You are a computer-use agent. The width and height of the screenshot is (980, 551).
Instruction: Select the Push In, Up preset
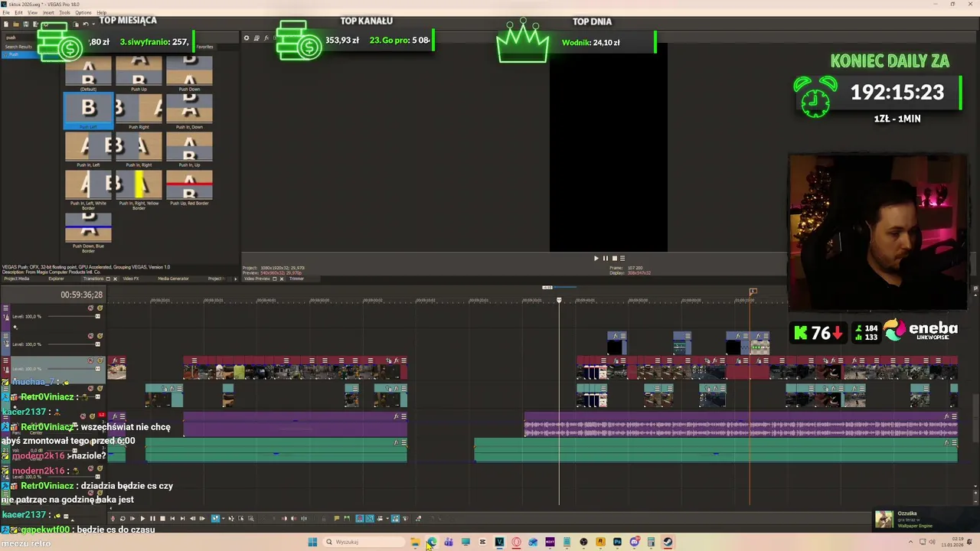pos(189,149)
